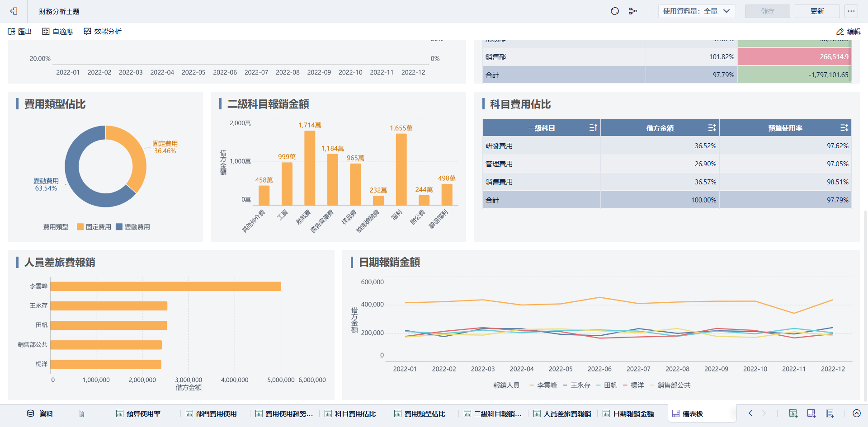Click the refresh data circular icon

[615, 11]
